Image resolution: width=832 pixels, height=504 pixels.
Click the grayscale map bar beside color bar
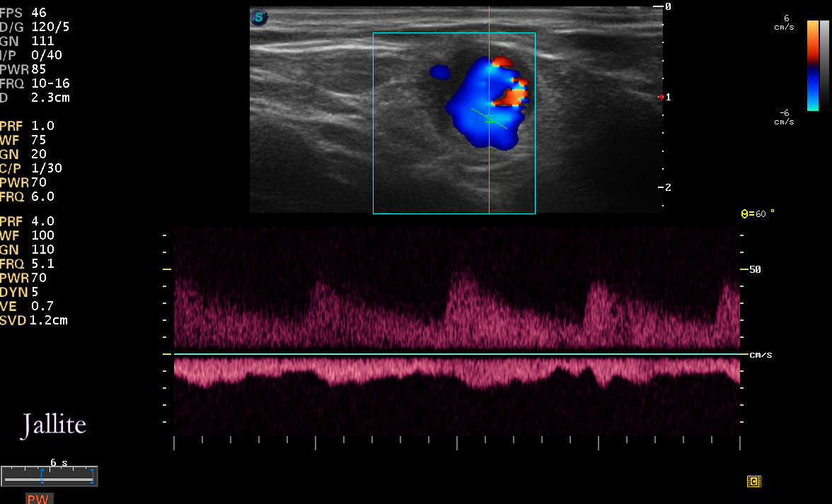[825, 66]
